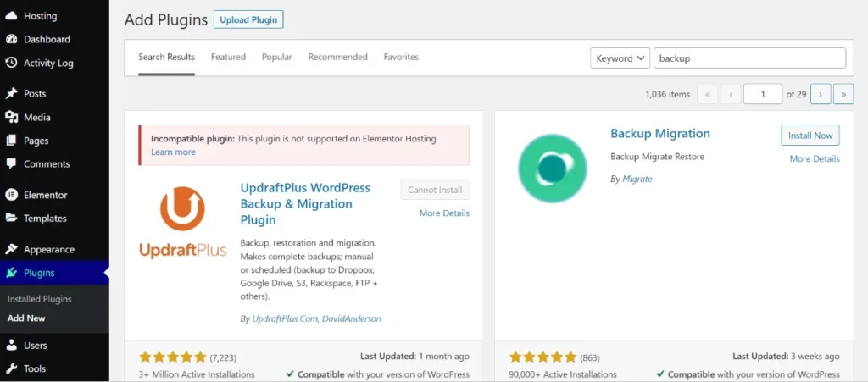868x382 pixels.
Task: Click the Media icon in sidebar
Action: coord(11,117)
